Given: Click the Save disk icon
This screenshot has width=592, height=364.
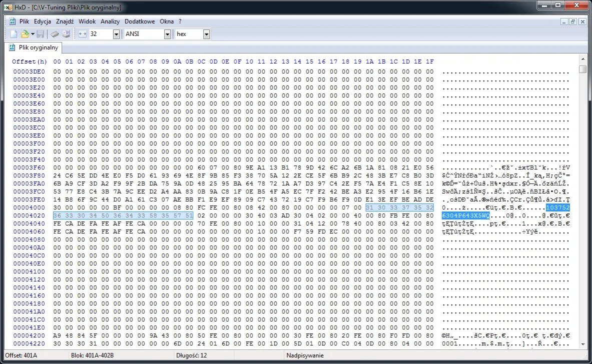Looking at the screenshot, I should [41, 34].
